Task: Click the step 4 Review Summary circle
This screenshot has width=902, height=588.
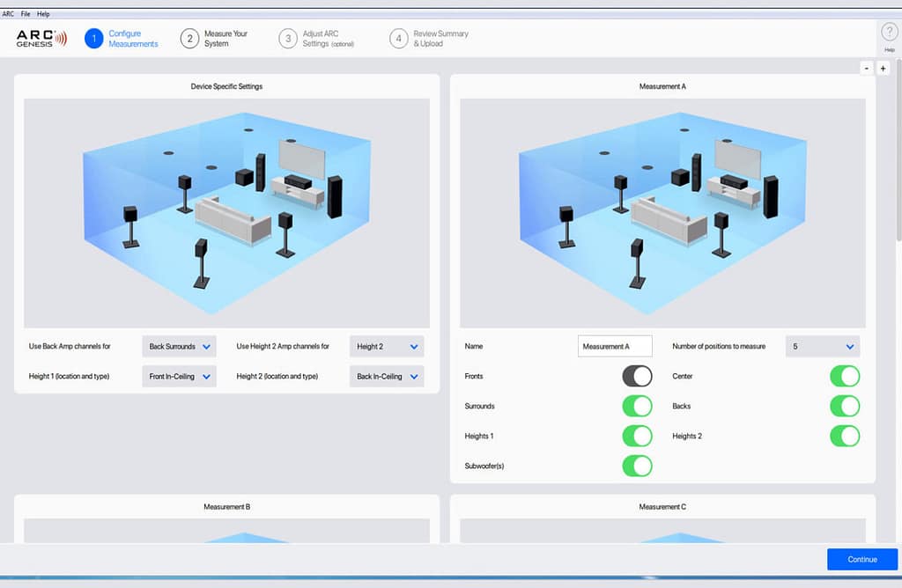Action: (398, 38)
